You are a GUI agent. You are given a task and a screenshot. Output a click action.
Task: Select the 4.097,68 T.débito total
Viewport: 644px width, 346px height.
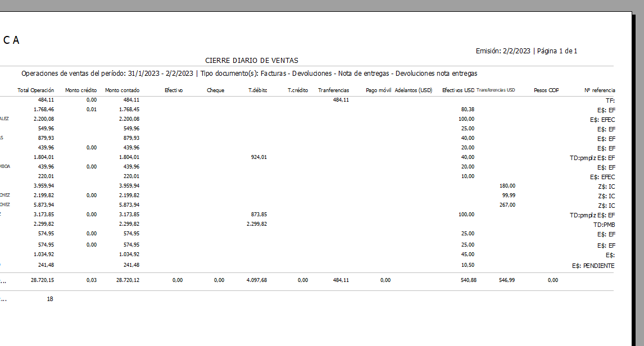[x=257, y=280]
